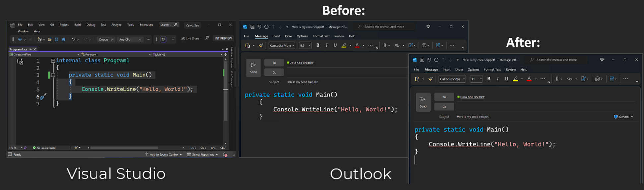Collapse the internal class Program1 code block

(53, 61)
